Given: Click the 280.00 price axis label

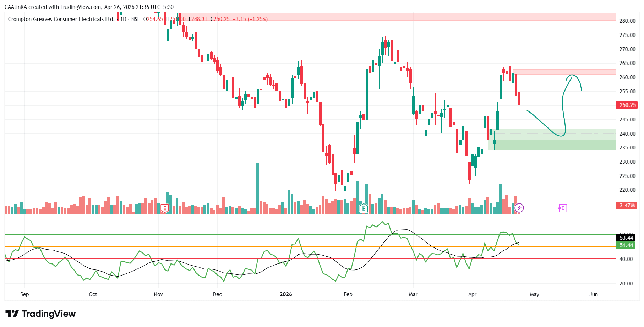Looking at the screenshot, I should click(x=627, y=21).
